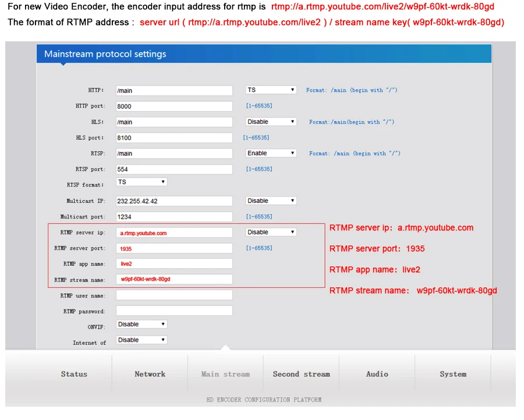
Task: Click the RTSP path input field
Action: pos(174,153)
